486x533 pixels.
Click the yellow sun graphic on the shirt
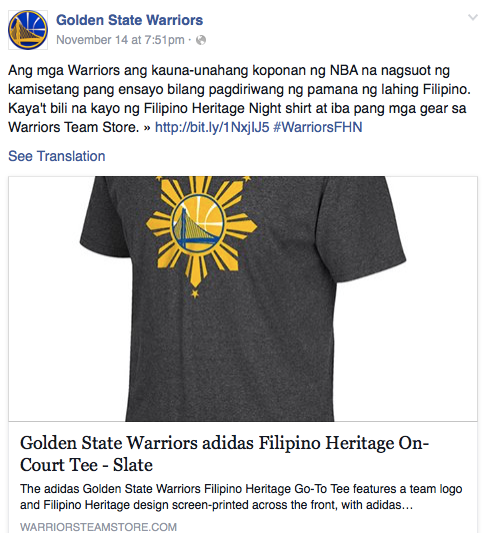coord(201,235)
